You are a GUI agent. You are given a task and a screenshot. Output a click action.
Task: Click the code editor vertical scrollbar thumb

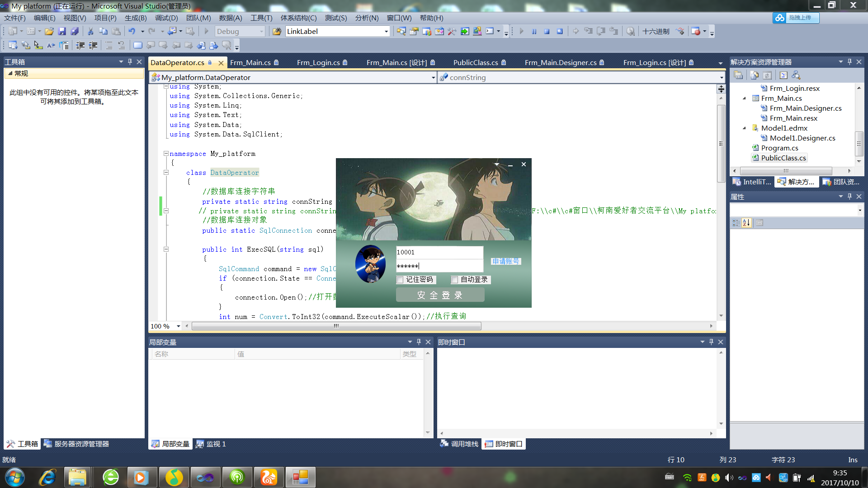(721, 144)
